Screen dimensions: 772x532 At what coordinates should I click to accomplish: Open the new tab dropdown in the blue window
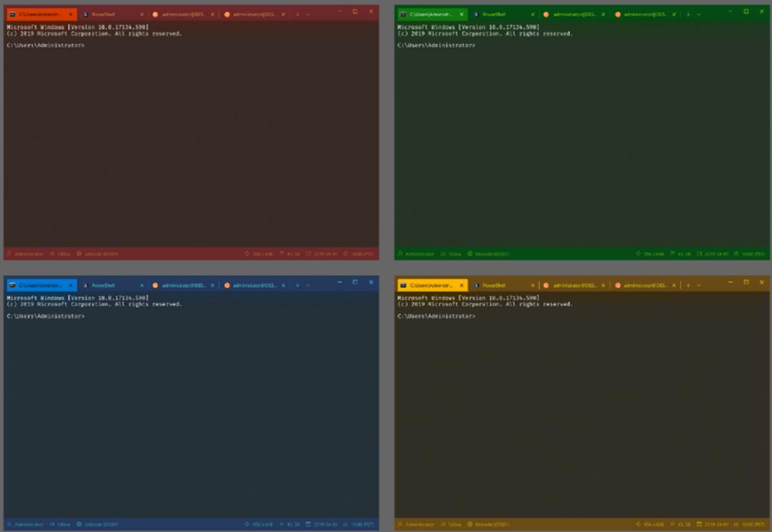(309, 285)
